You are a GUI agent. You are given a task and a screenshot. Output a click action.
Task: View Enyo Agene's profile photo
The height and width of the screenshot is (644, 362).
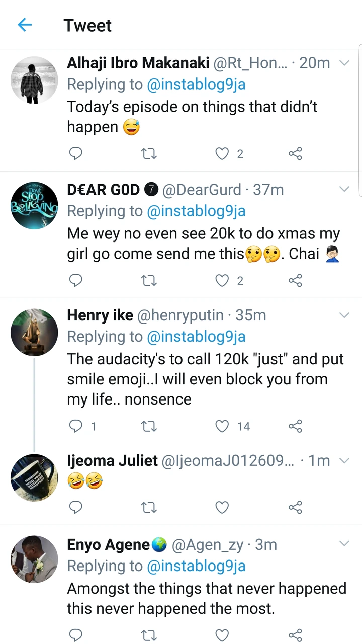[x=34, y=559]
